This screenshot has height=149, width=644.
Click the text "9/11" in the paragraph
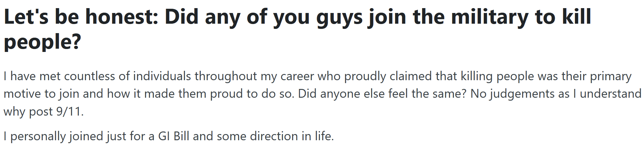click(x=68, y=112)
